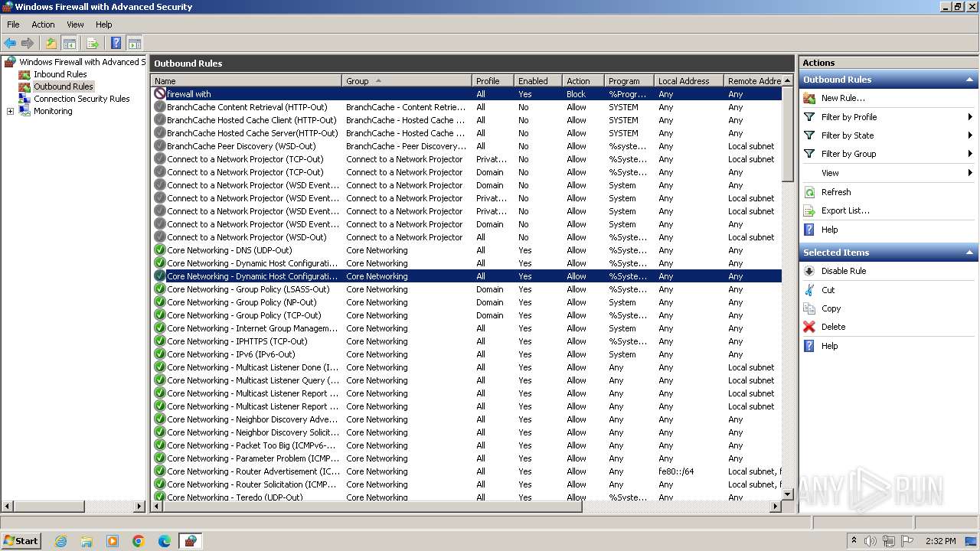Image resolution: width=980 pixels, height=551 pixels.
Task: Click Cut in Selected Items
Action: click(x=828, y=290)
